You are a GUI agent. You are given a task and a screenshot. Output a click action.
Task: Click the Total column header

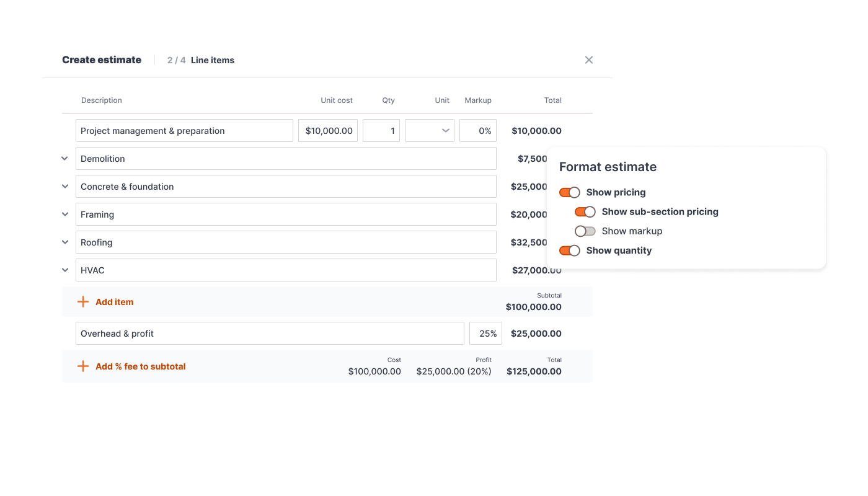553,100
